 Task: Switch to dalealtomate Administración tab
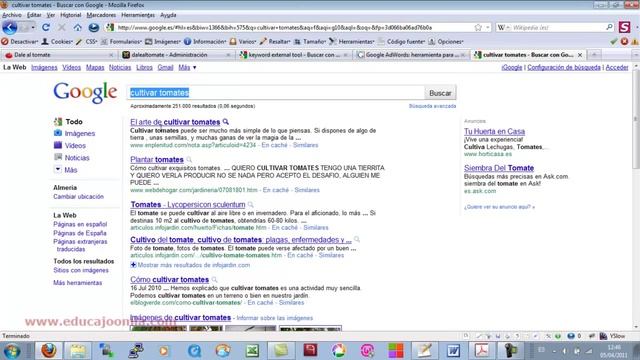176,55
